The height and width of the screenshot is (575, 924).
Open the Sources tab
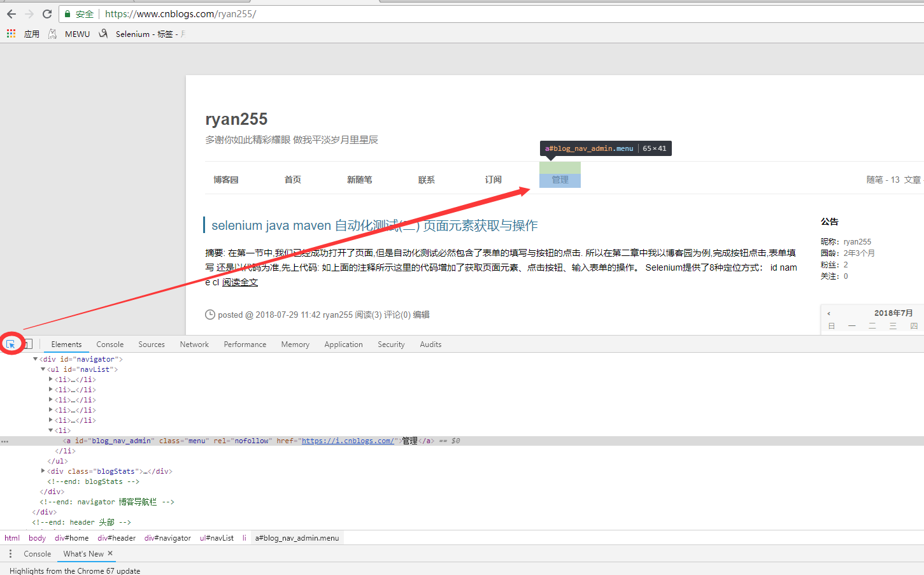click(x=152, y=344)
